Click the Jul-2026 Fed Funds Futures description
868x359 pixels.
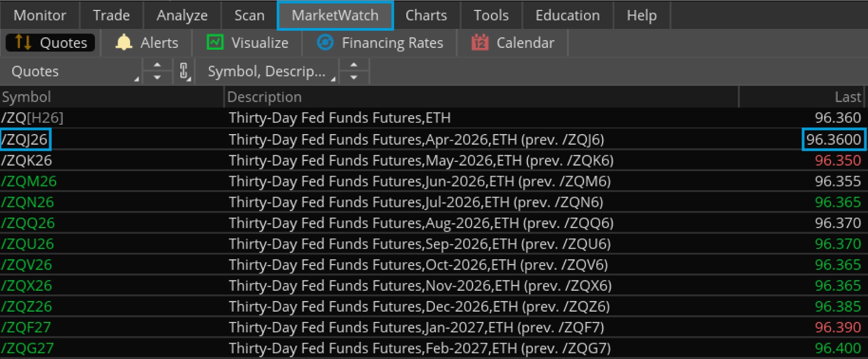(x=416, y=202)
